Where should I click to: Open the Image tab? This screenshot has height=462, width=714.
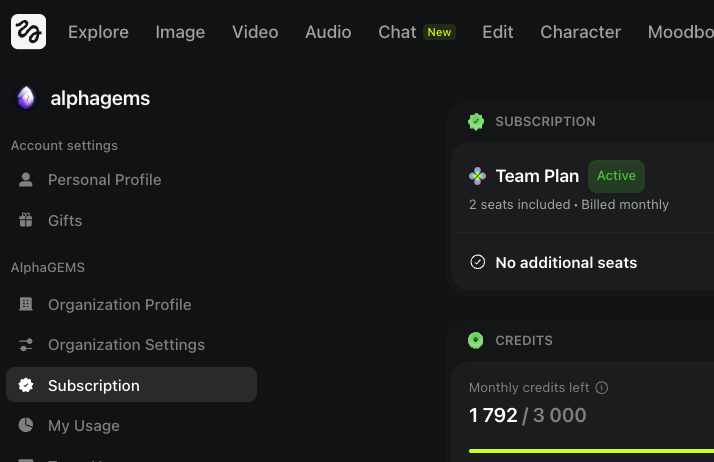click(180, 32)
